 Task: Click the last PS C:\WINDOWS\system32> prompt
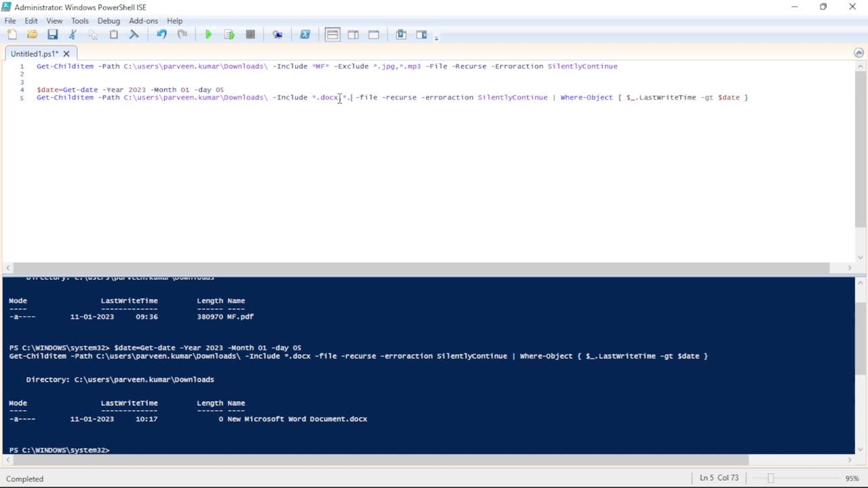click(x=59, y=450)
